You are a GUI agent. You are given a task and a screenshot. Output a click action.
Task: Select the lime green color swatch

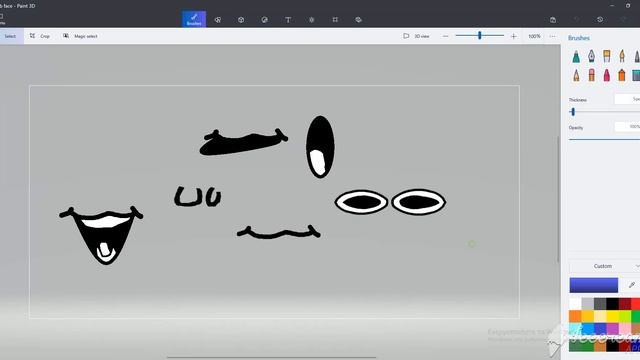624,316
